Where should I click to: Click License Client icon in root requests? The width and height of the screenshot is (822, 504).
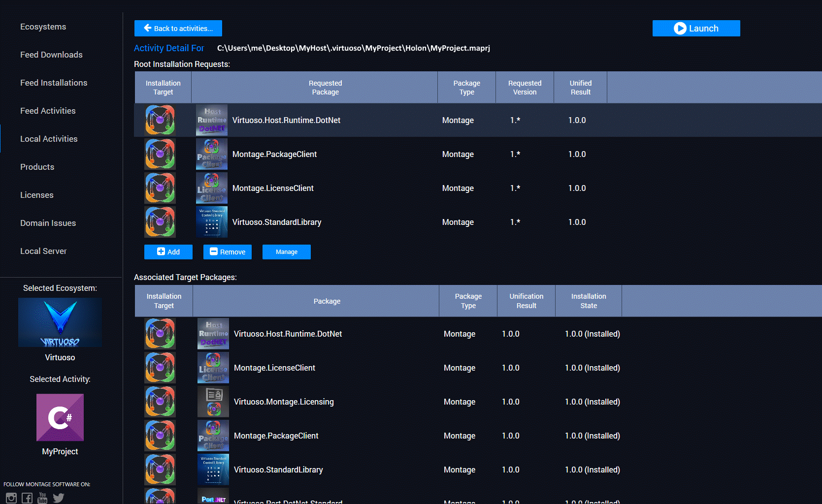[212, 188]
